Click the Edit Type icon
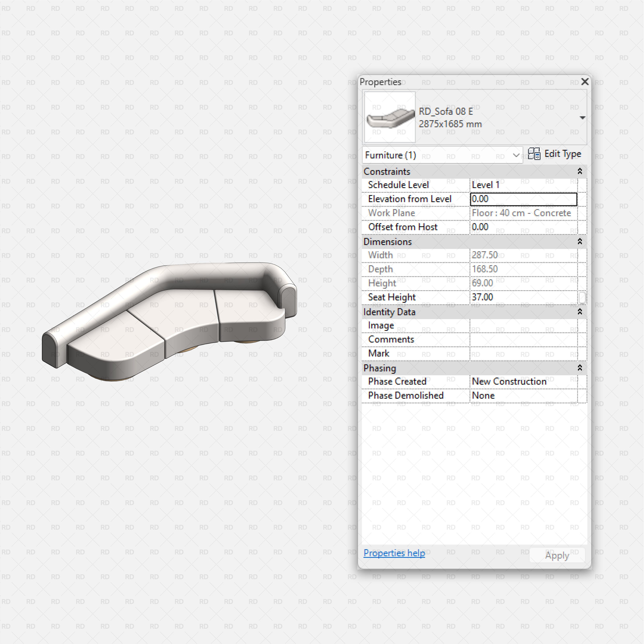 coord(534,154)
